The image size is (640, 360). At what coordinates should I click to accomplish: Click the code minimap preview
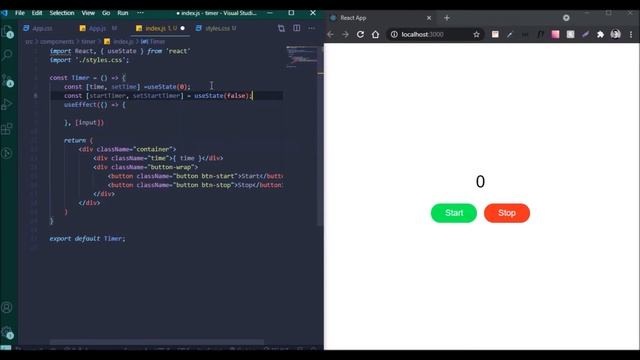(x=302, y=56)
